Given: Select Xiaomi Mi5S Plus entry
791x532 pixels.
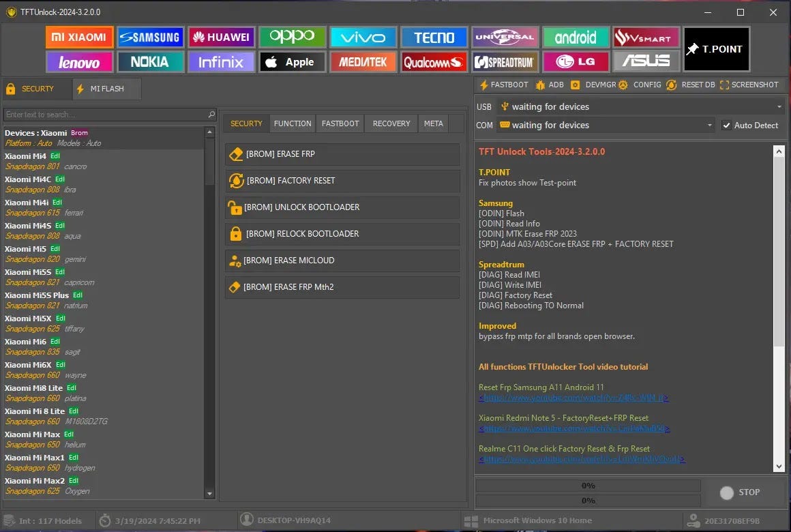Looking at the screenshot, I should coord(104,300).
